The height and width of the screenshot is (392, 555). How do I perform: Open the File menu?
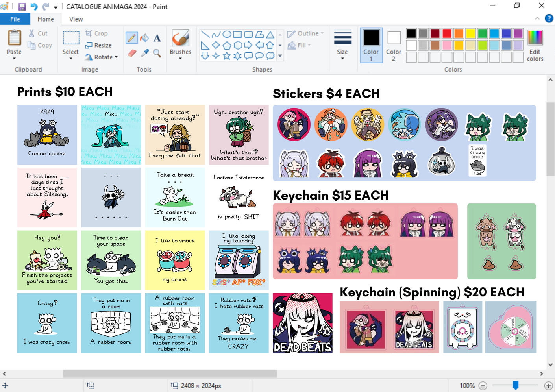pyautogui.click(x=15, y=19)
